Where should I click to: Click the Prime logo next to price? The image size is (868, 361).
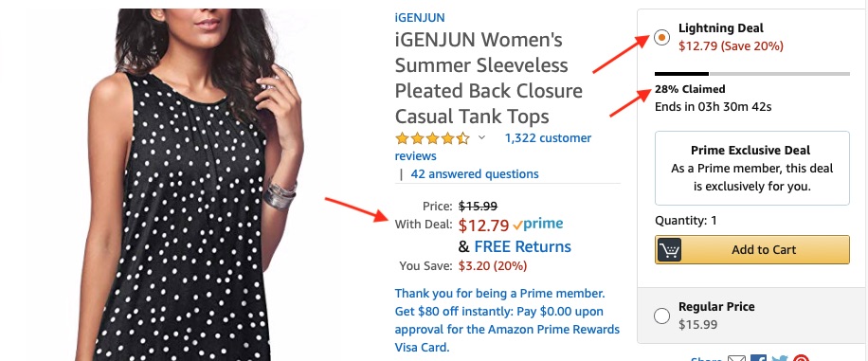click(x=537, y=225)
